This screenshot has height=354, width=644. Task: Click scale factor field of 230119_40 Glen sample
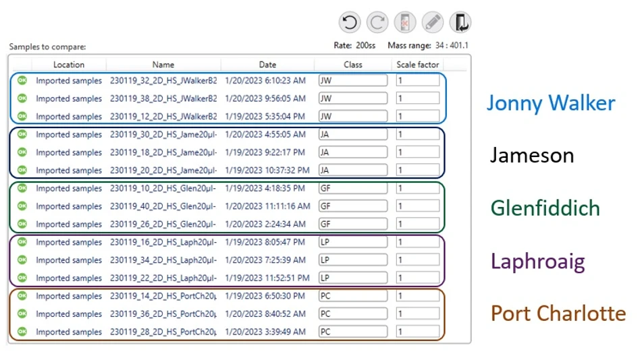coord(418,206)
